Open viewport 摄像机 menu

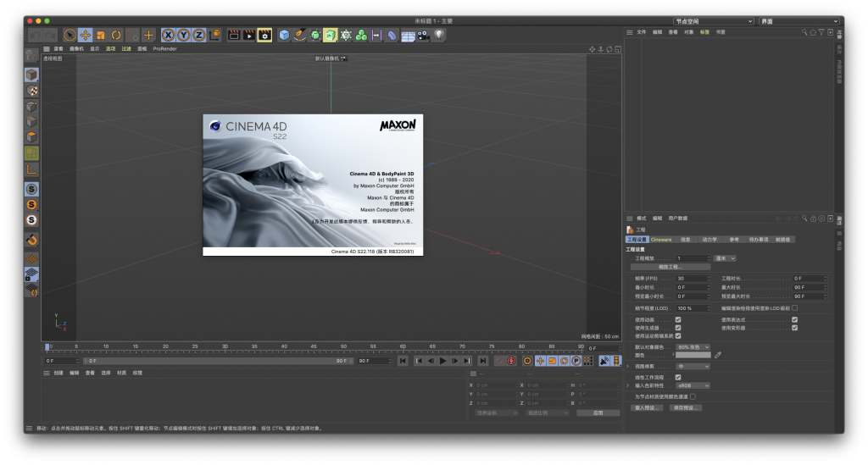tap(76, 48)
